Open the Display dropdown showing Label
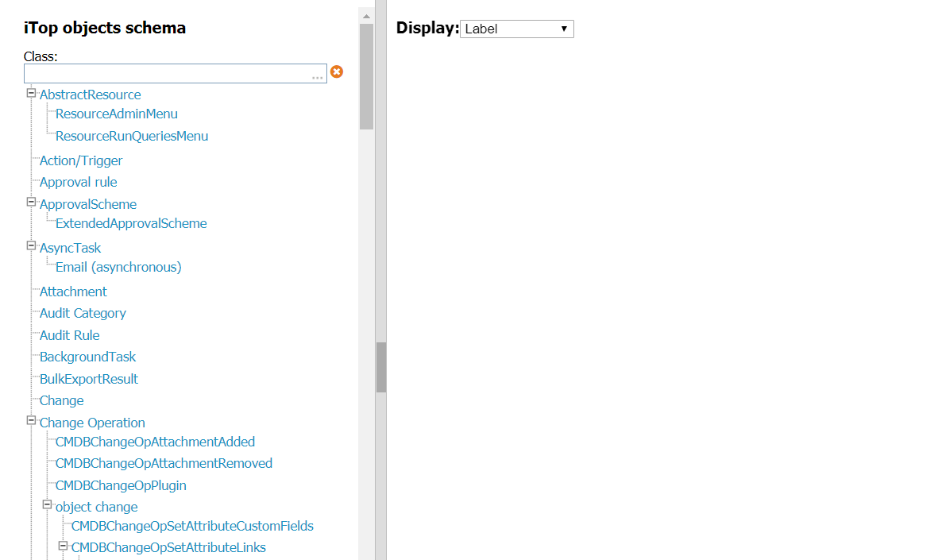The image size is (938, 560). point(516,29)
